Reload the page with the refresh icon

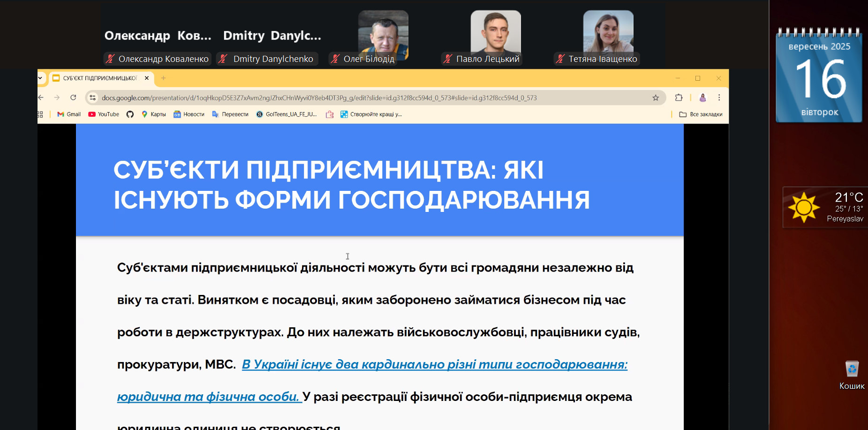point(73,98)
